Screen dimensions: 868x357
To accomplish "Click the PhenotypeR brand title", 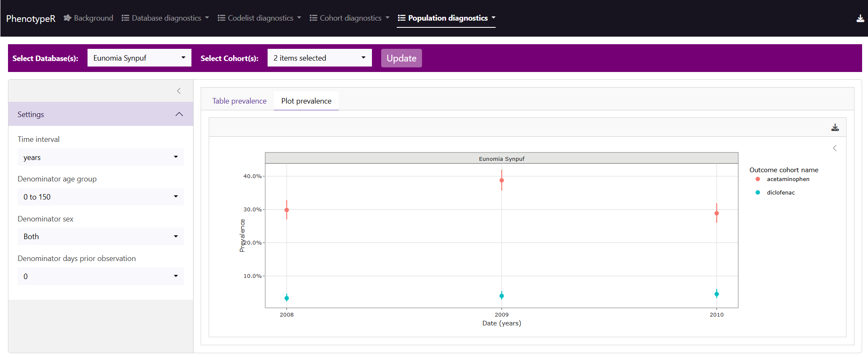I will [x=31, y=19].
